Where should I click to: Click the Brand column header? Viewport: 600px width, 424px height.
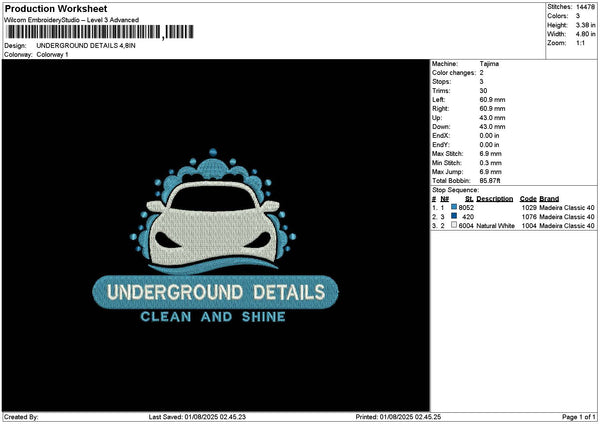549,198
